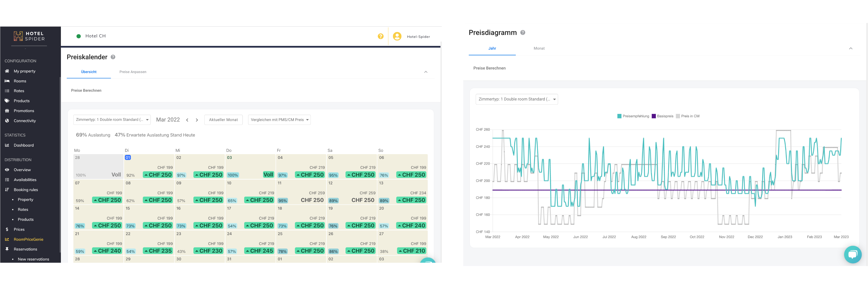Image resolution: width=868 pixels, height=289 pixels.
Task: Open RoomPriceGenie chart icon
Action: [7, 240]
